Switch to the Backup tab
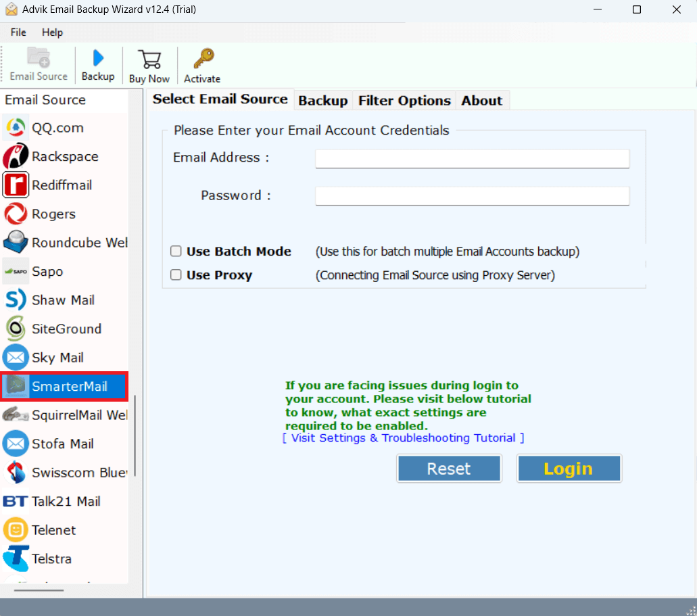Viewport: 697px width, 616px height. click(322, 101)
